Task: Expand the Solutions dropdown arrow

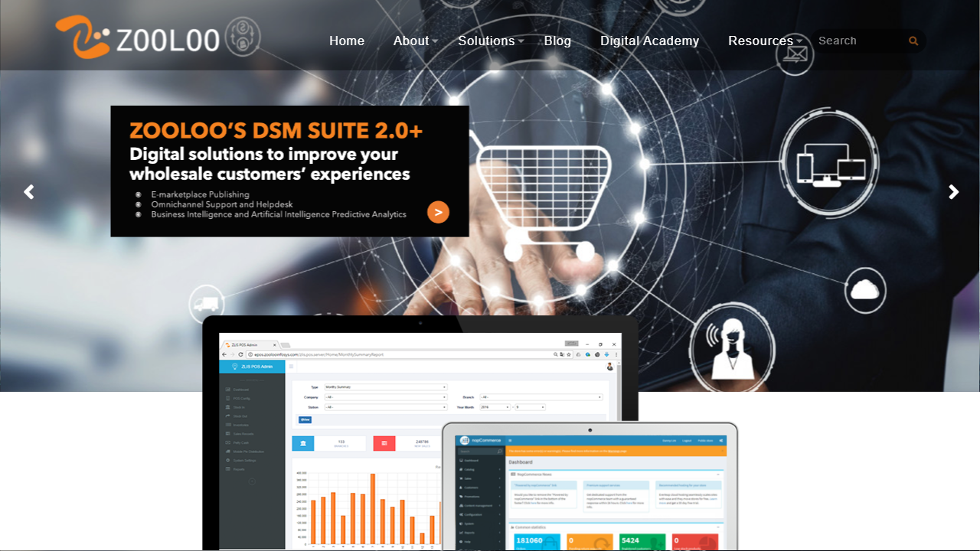Action: coord(521,41)
